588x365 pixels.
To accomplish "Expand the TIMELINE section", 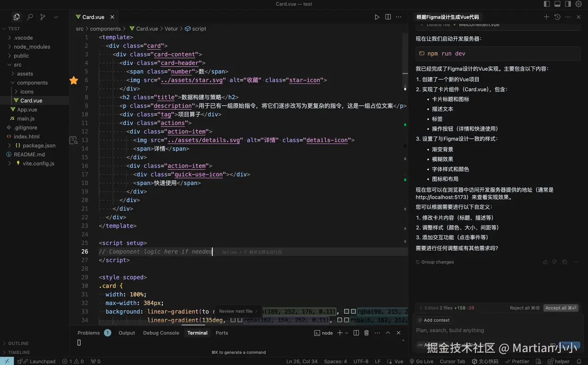I will (x=34, y=352).
